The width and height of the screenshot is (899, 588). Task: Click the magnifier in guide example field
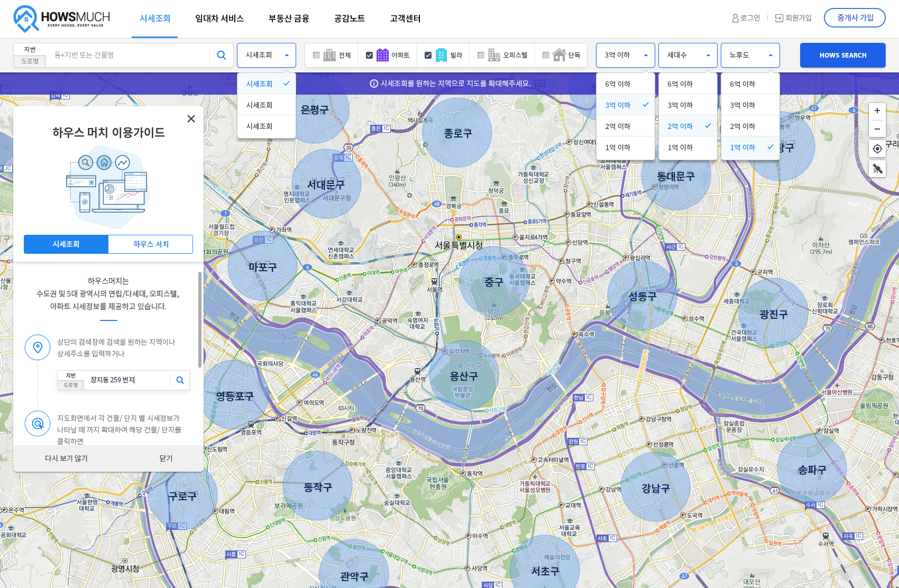(x=180, y=380)
